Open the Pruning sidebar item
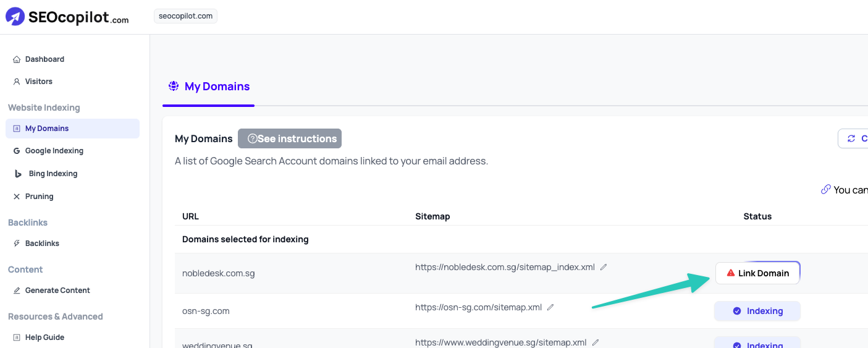Screen dimensions: 868x348 (x=39, y=197)
